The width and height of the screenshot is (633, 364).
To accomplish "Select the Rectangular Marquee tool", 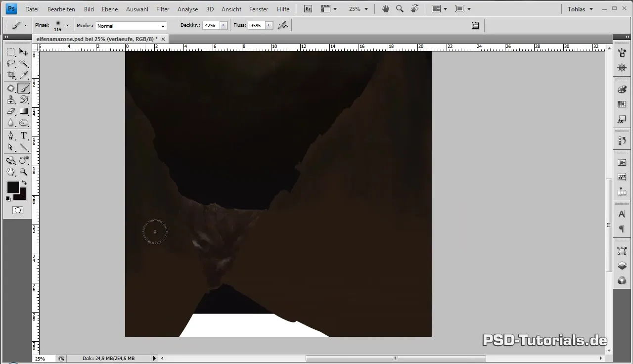I will (11, 52).
